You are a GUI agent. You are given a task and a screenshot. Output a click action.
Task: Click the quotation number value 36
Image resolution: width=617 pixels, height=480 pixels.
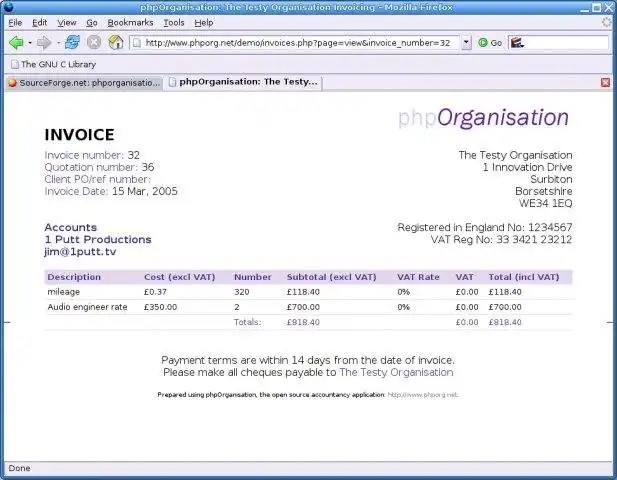(x=148, y=167)
